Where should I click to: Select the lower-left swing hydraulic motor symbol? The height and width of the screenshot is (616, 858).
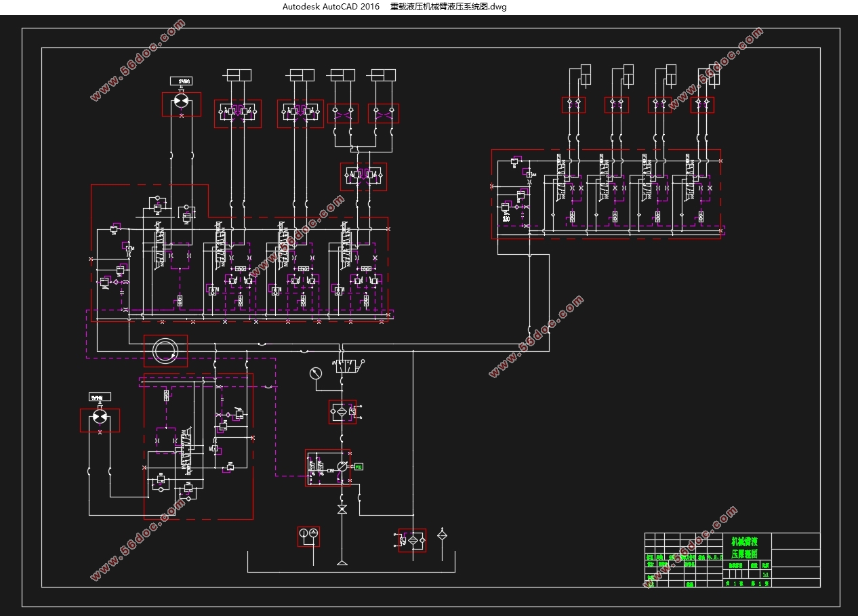100,418
